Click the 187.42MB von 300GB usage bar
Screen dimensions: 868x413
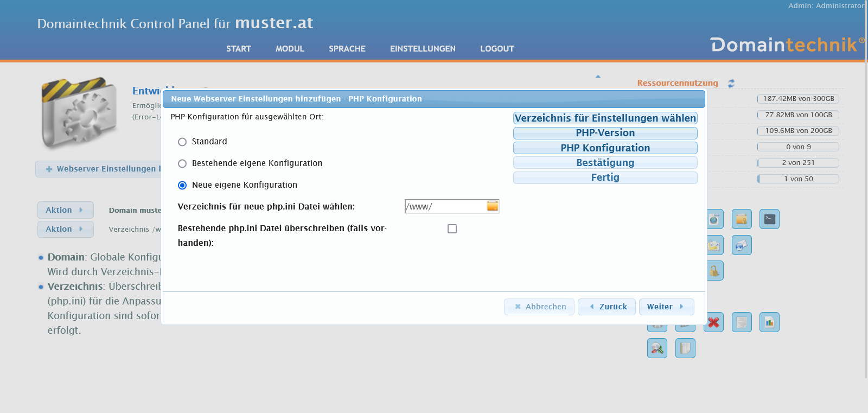[x=798, y=99]
